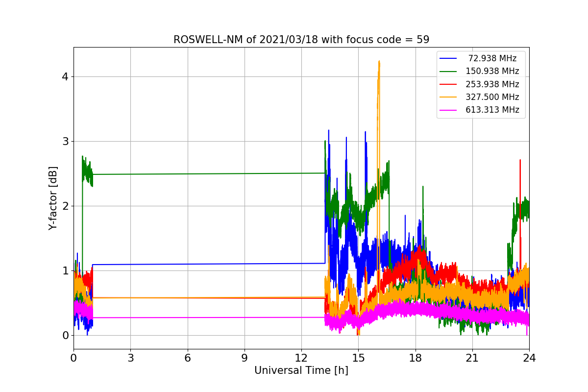Click the green legend line sample
Viewport: 588px width, 392px height.
(x=448, y=72)
